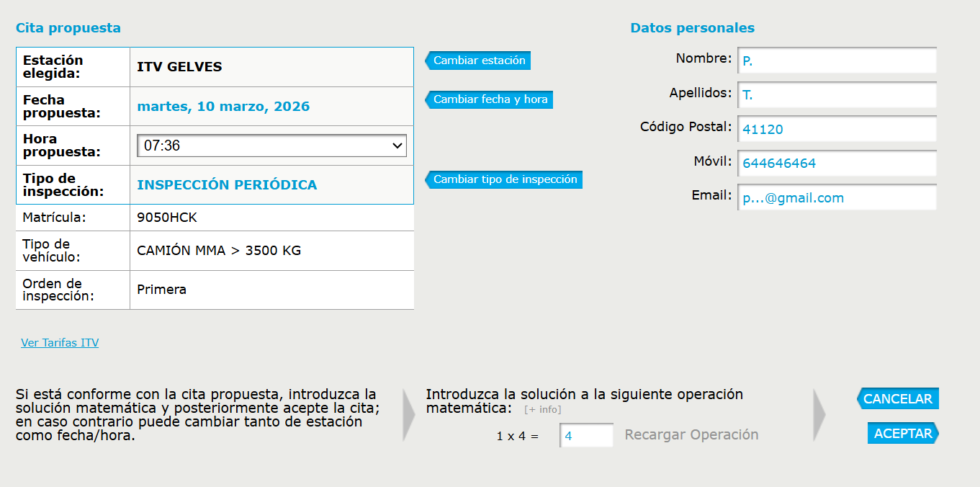Open the Hora propuesta dropdown

[x=271, y=146]
